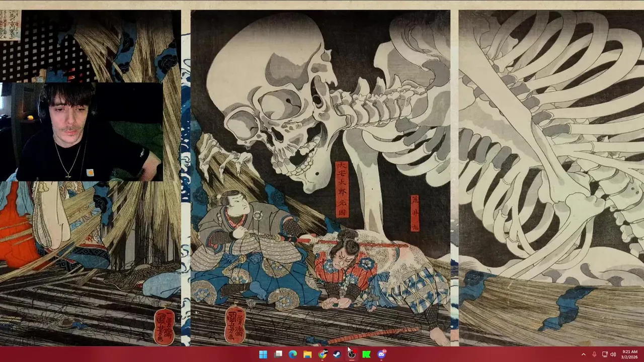The width and height of the screenshot is (644, 362).
Task: Open File Explorer from the taskbar
Action: pyautogui.click(x=307, y=354)
